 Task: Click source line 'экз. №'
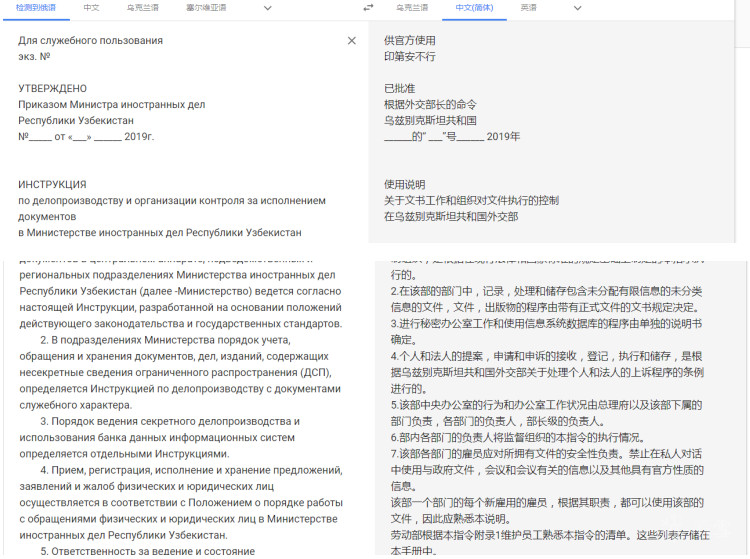(34, 56)
